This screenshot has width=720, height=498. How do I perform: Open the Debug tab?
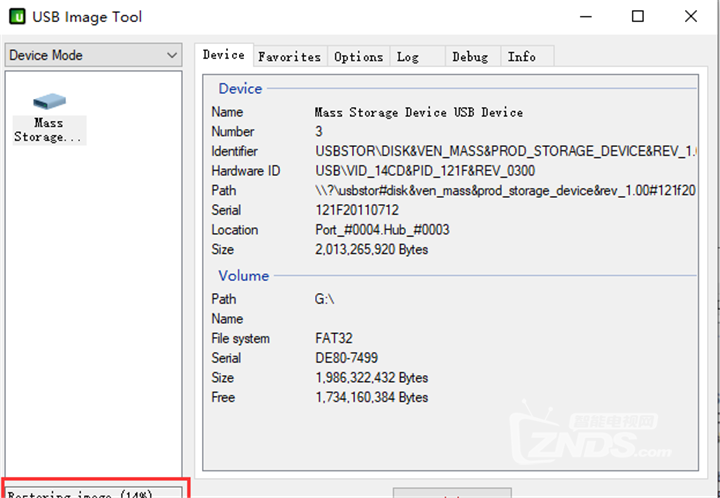pyautogui.click(x=473, y=57)
